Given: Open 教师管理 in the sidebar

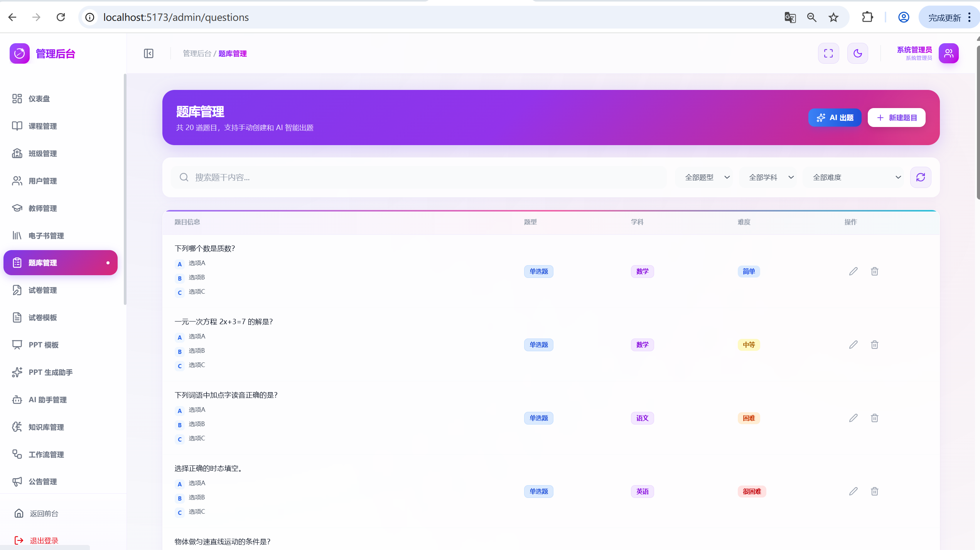Looking at the screenshot, I should coord(61,208).
